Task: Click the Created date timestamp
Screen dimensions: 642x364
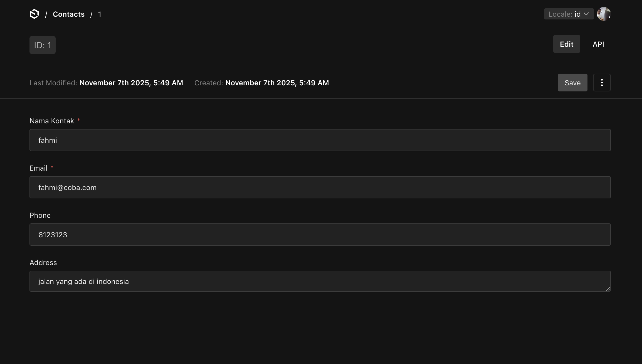Action: [x=277, y=83]
